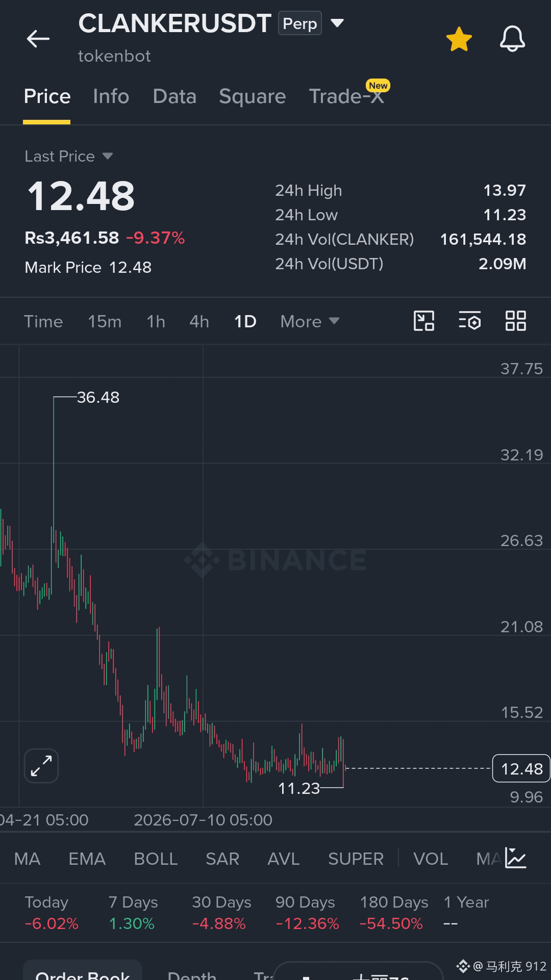Switch to the Square tab
Image resolution: width=551 pixels, height=980 pixels.
point(253,96)
